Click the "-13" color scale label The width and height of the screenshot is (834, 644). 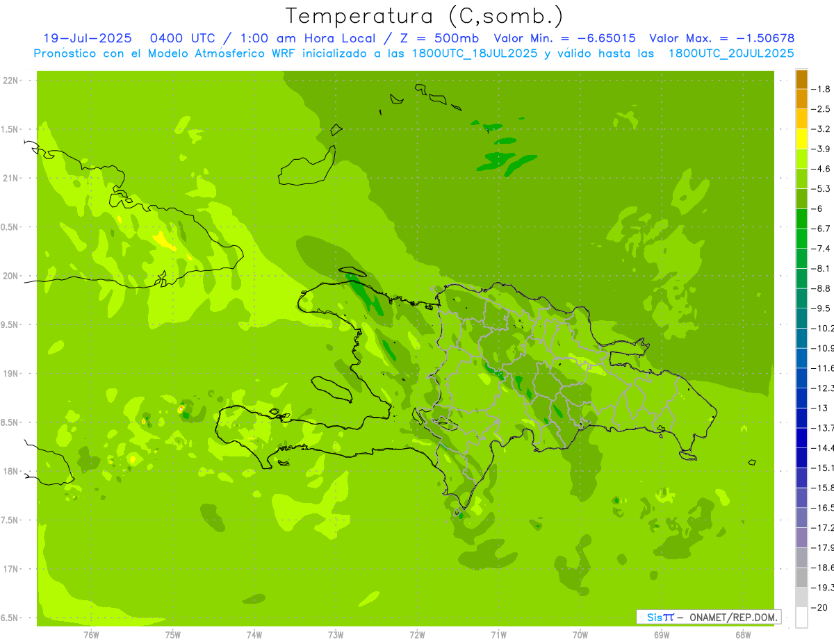(x=819, y=408)
